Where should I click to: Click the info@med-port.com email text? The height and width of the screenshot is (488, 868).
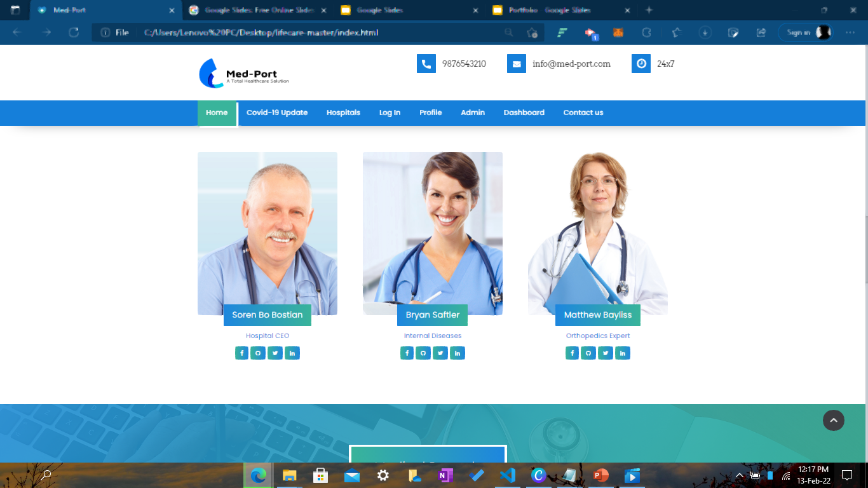[571, 64]
